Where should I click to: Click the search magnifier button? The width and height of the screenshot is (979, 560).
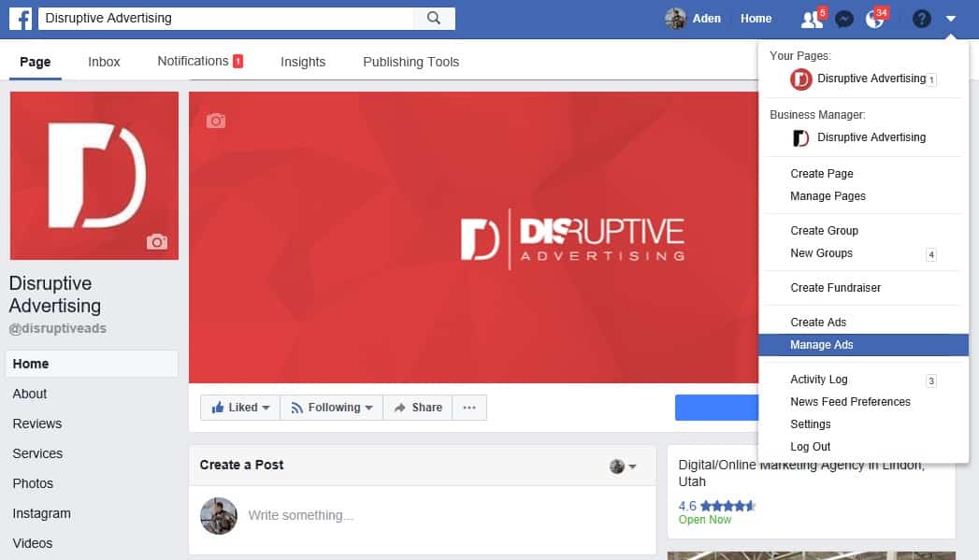[434, 18]
